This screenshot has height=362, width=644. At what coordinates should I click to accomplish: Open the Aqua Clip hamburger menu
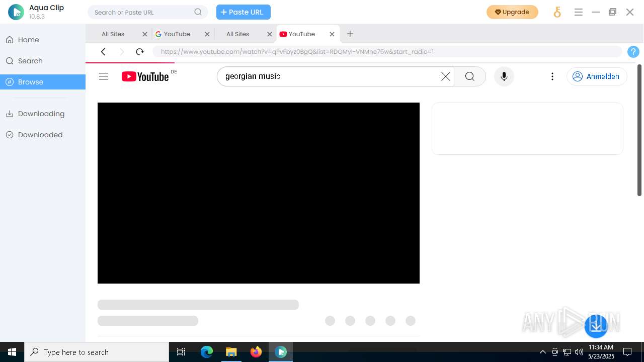tap(579, 12)
